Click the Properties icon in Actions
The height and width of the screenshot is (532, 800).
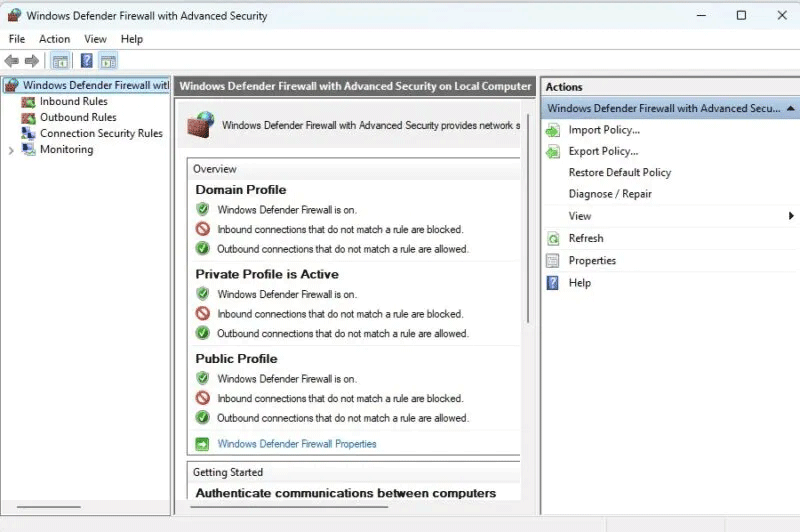pyautogui.click(x=553, y=261)
